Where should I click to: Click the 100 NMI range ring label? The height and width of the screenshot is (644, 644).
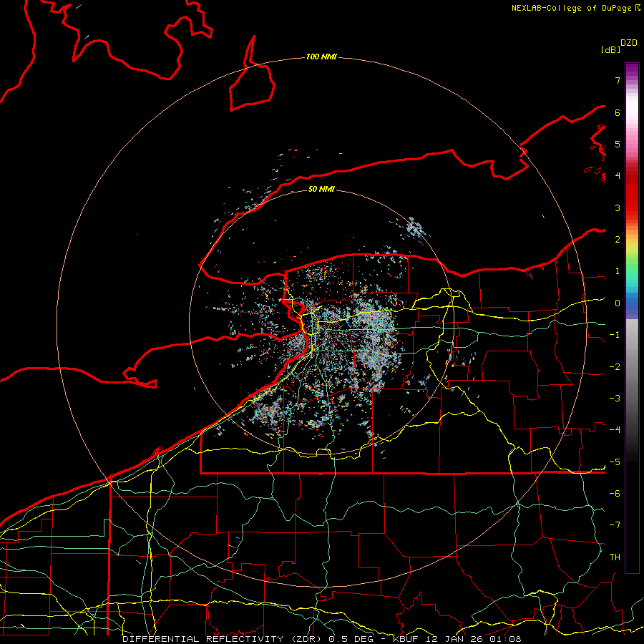[321, 57]
